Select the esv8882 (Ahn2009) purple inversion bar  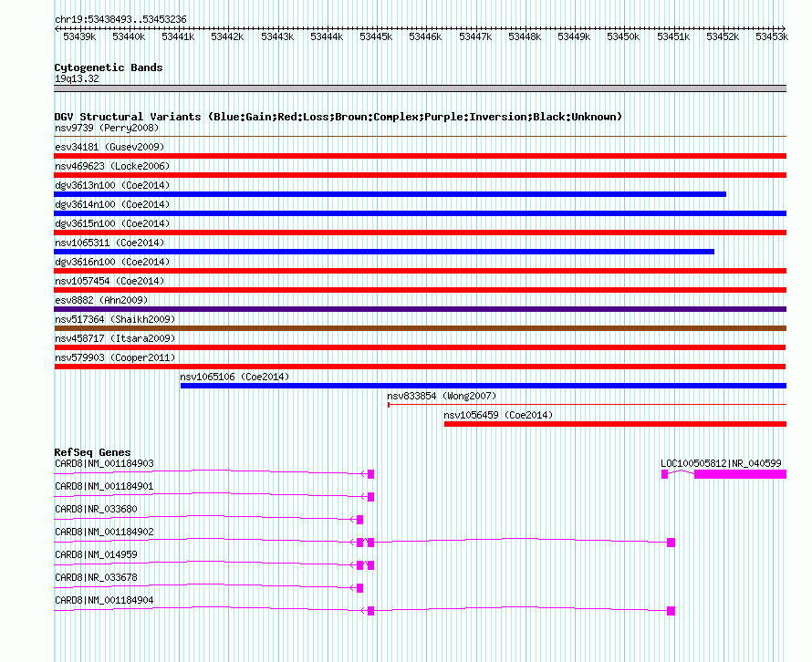(x=420, y=309)
